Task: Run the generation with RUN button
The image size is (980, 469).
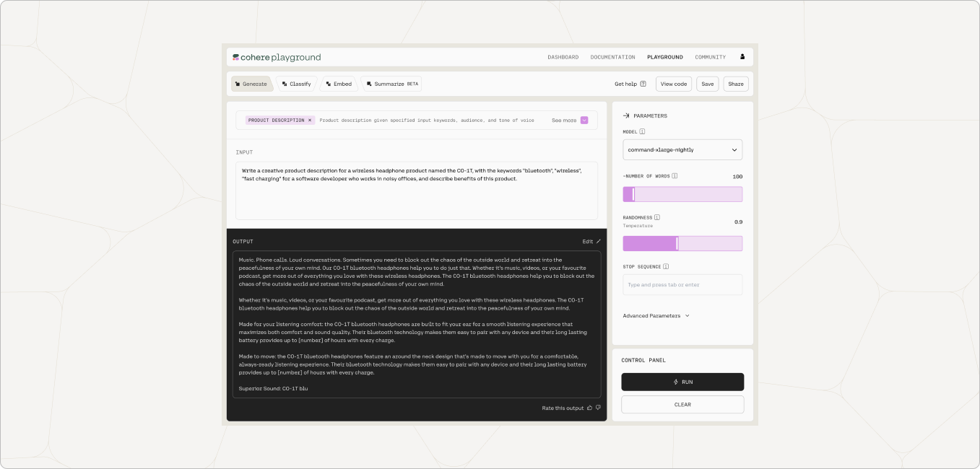Action: pos(682,382)
